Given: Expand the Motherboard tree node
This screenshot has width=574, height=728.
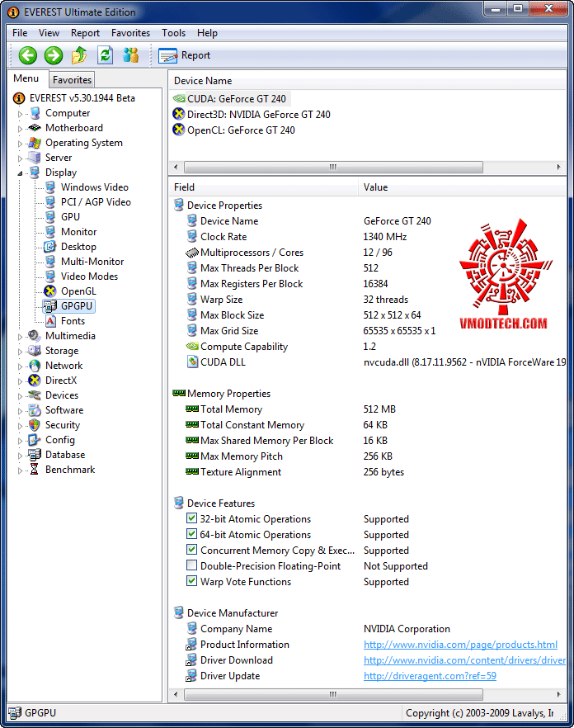Looking at the screenshot, I should tap(20, 129).
